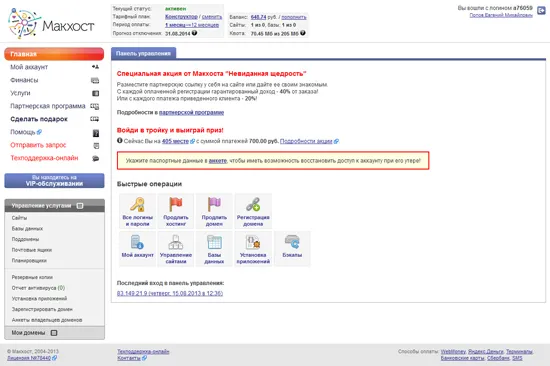The height and width of the screenshot is (366, 550).
Task: Click the red 'Отправить запрос' link
Action: tap(38, 145)
